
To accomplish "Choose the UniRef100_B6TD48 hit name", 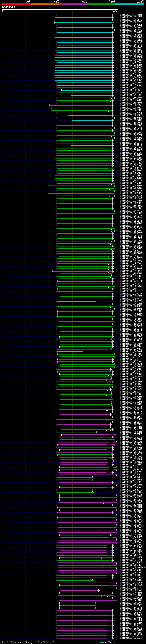I will pyautogui.click(x=131, y=45).
